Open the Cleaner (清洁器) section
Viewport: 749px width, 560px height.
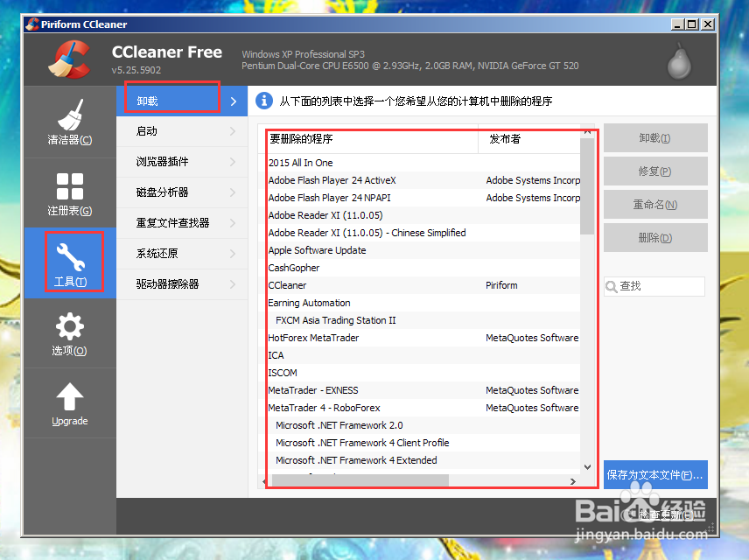point(70,122)
